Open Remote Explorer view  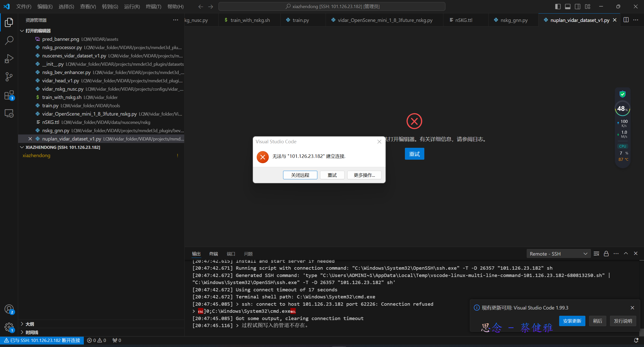pyautogui.click(x=9, y=114)
